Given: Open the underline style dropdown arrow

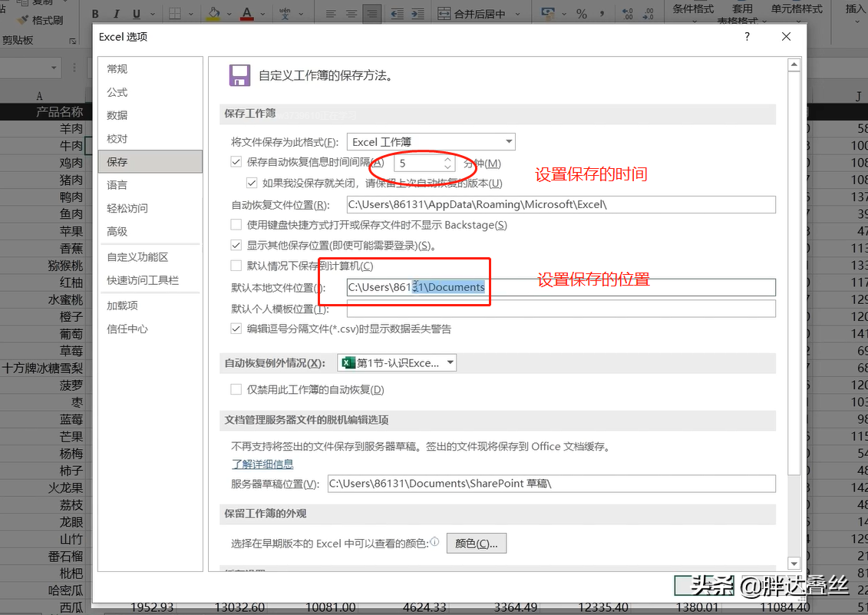Looking at the screenshot, I should (x=152, y=14).
